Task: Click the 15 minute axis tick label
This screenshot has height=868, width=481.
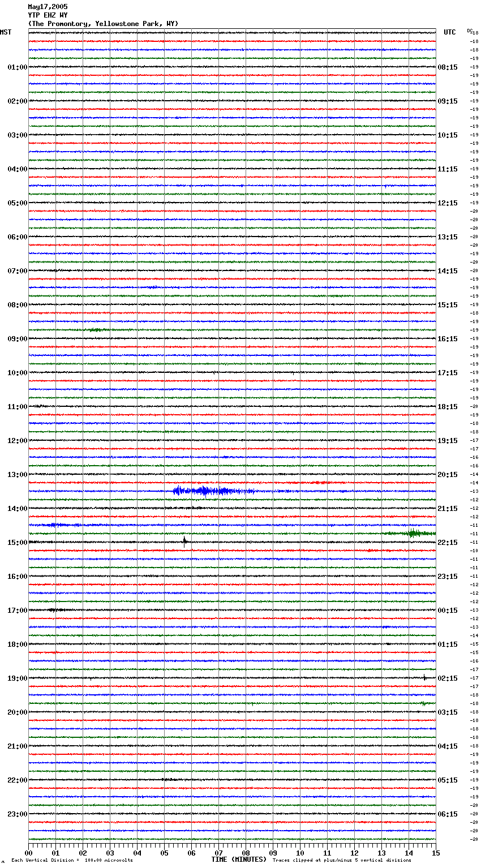Action: 436,853
